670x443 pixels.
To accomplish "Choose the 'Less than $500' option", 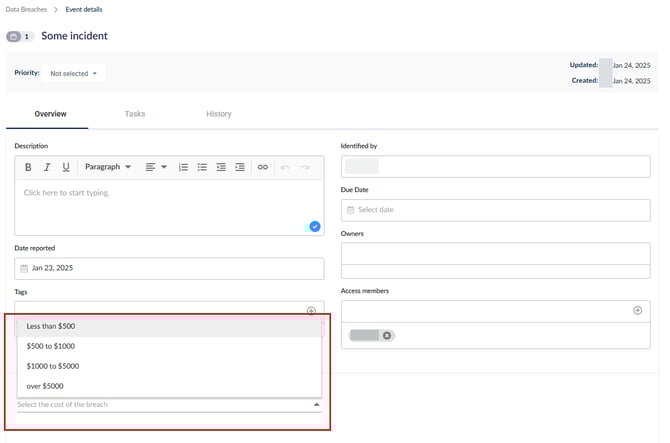I will point(51,326).
